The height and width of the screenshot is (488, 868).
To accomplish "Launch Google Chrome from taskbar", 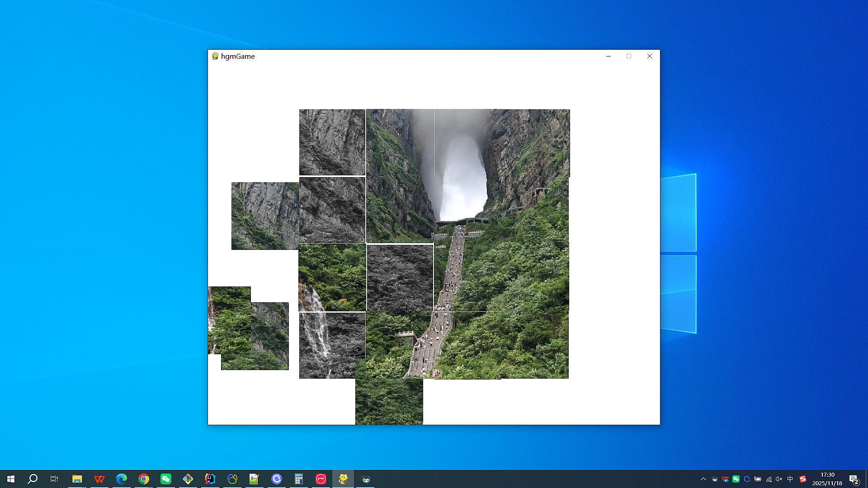I will click(144, 479).
